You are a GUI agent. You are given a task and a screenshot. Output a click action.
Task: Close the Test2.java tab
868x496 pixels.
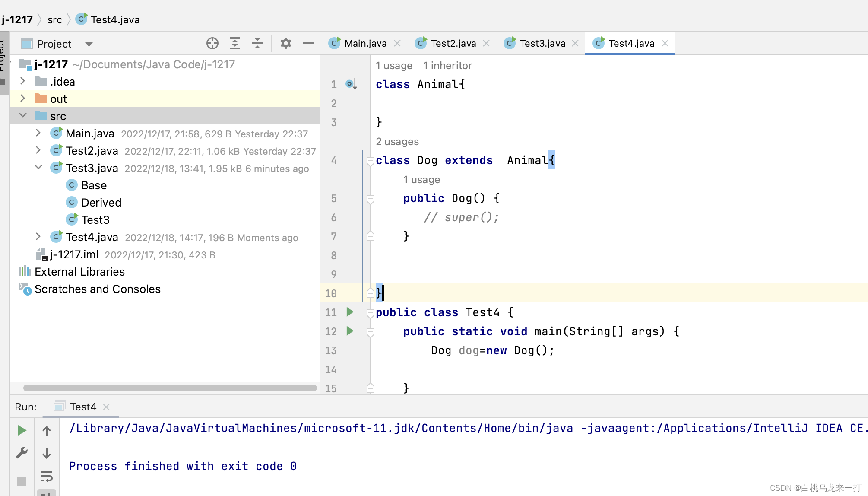pos(486,43)
